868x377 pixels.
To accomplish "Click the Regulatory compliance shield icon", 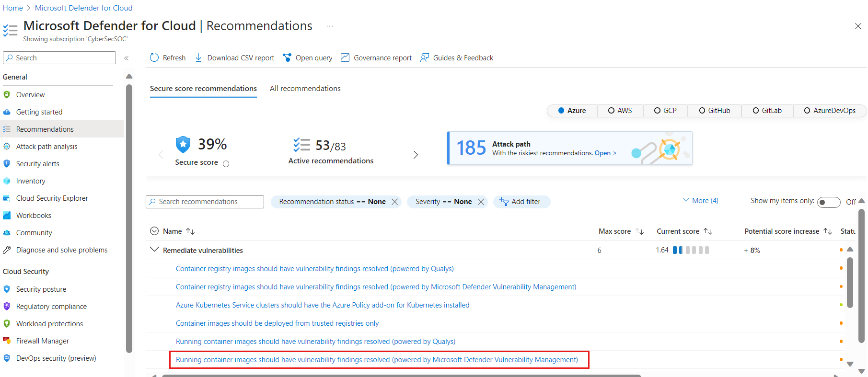I will point(7,306).
